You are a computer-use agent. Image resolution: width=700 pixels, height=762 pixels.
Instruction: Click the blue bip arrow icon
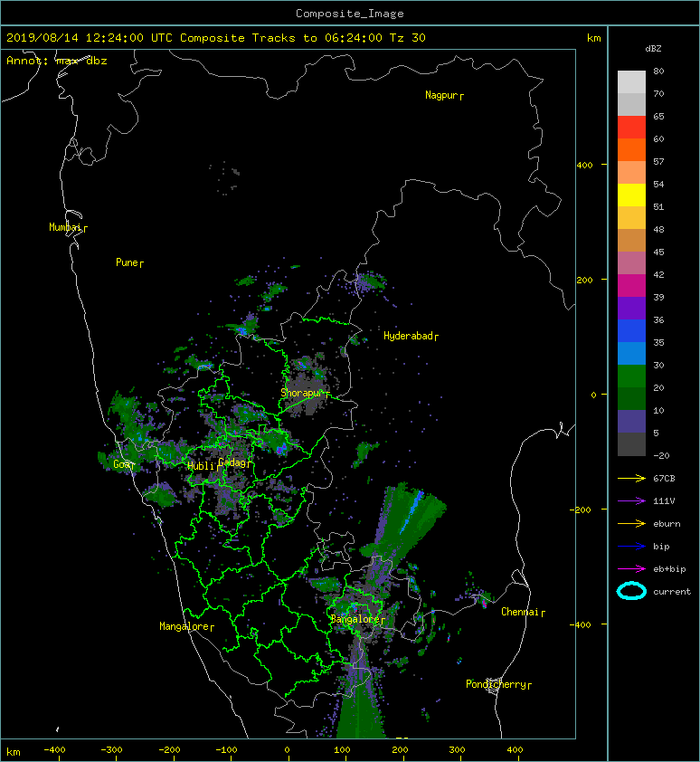pos(631,547)
